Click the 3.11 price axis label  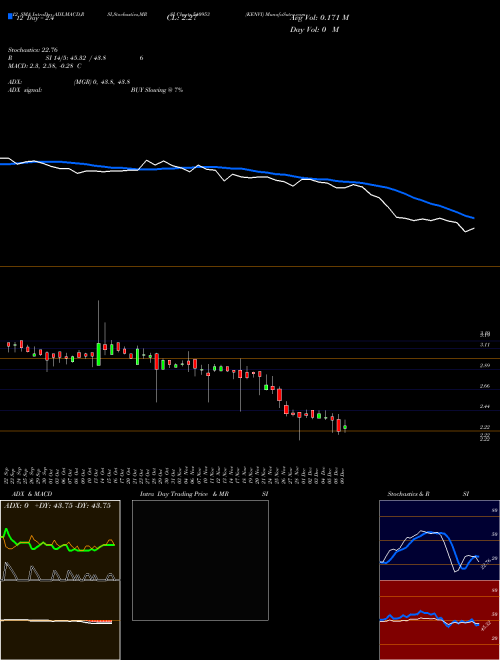pos(484,345)
